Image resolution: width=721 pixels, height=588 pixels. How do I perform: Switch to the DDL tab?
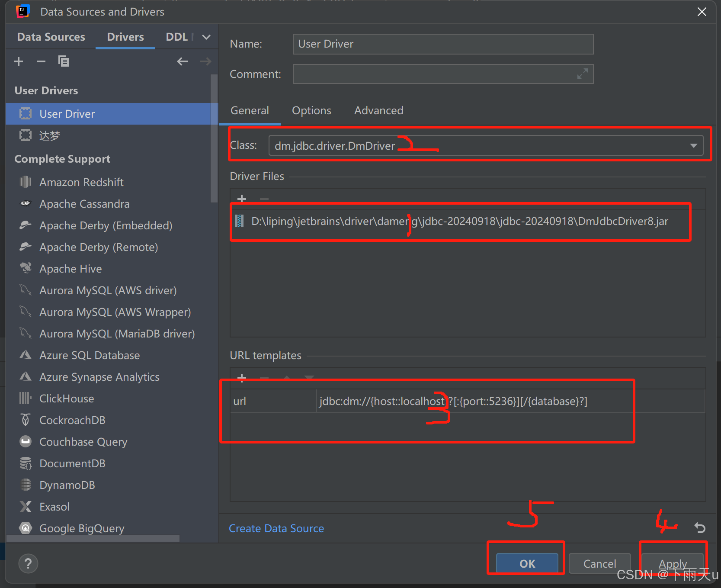[177, 37]
